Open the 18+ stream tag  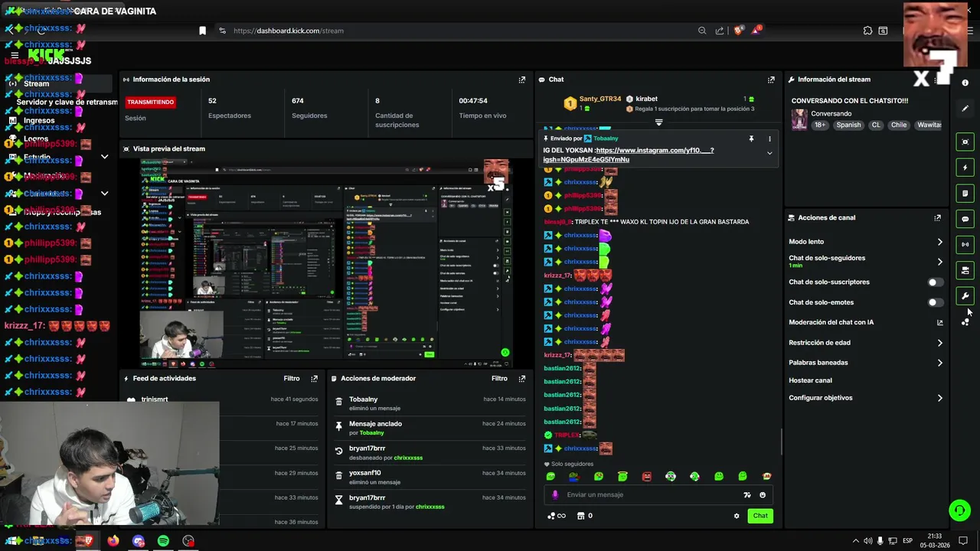820,125
